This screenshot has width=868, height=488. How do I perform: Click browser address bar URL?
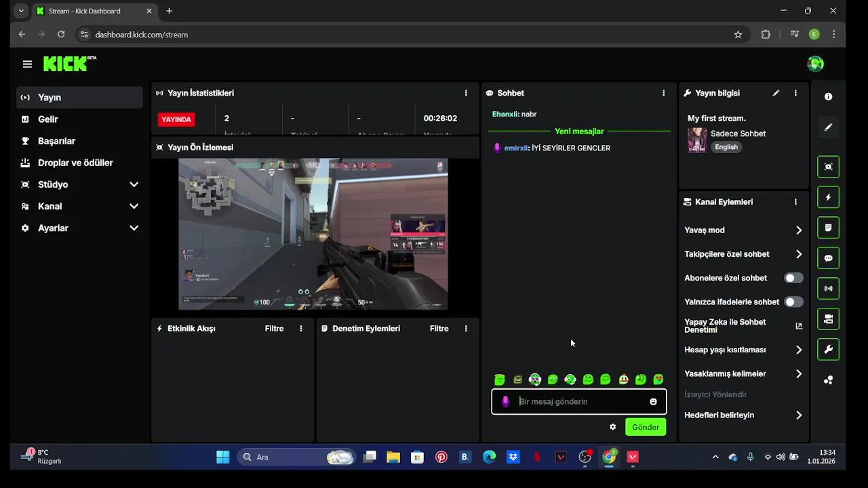142,35
